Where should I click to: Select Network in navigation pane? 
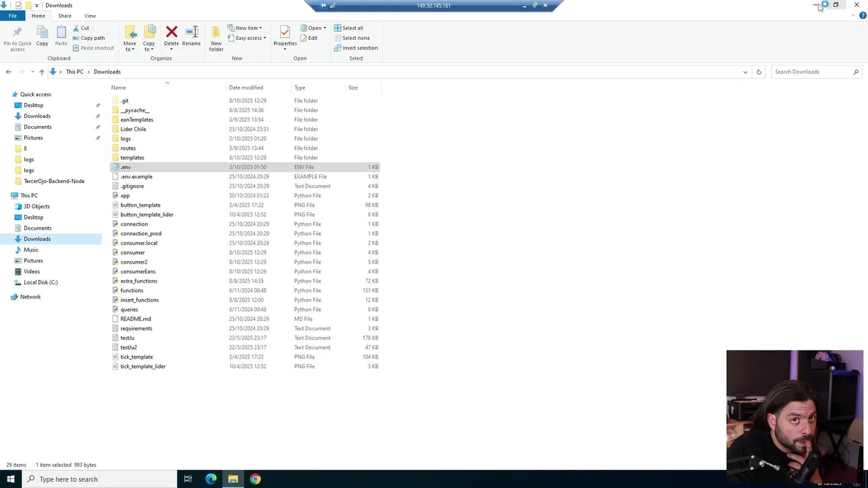(31, 297)
